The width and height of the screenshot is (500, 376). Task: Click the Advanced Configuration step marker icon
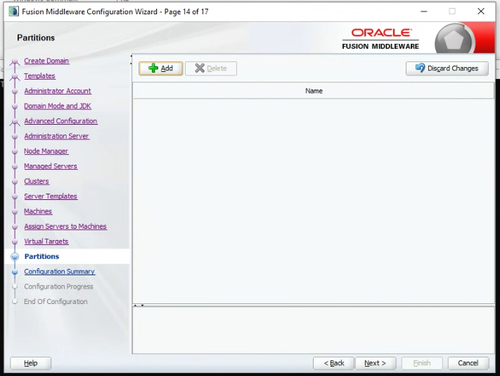[x=15, y=122]
